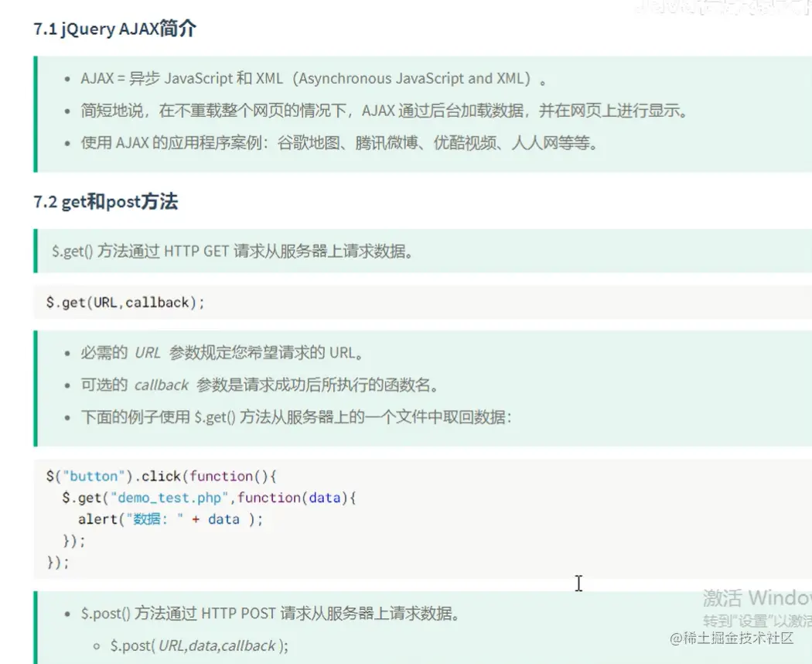
Task: Click the bullet "AJAX = 异步 JavaScript 和 XML"
Action: [313, 79]
